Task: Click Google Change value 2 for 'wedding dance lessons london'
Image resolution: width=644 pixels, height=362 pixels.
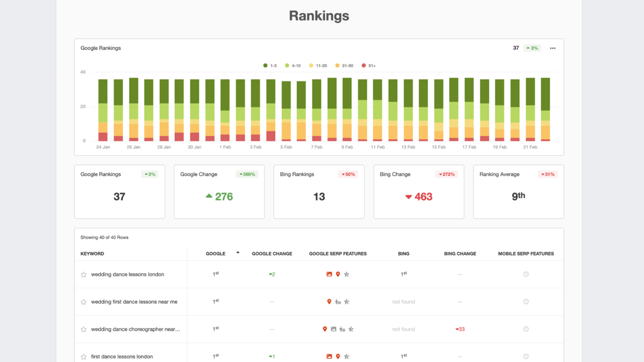Action: click(x=272, y=274)
